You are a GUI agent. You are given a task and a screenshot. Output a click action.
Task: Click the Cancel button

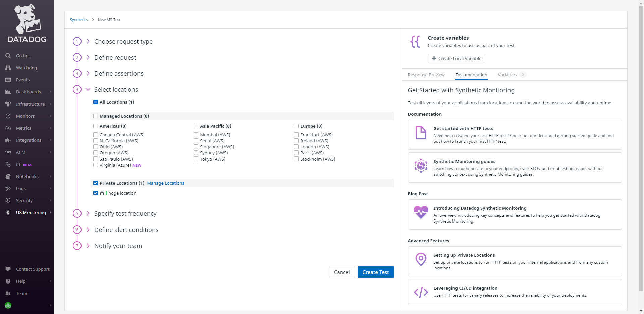[342, 272]
